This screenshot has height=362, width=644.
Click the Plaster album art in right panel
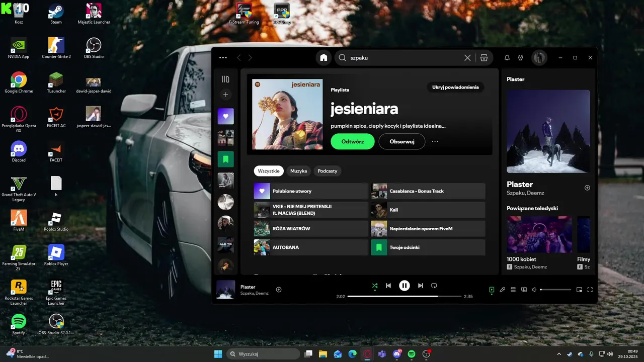tap(548, 131)
